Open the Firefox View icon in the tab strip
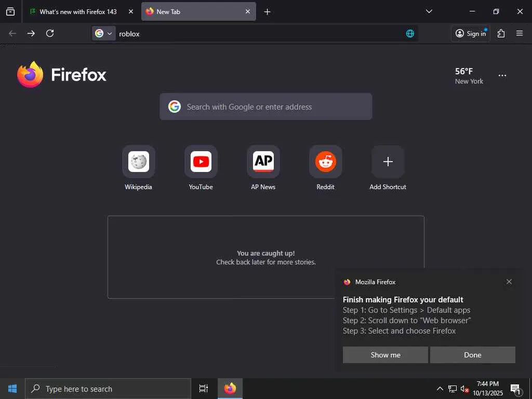The image size is (532, 399). click(10, 11)
